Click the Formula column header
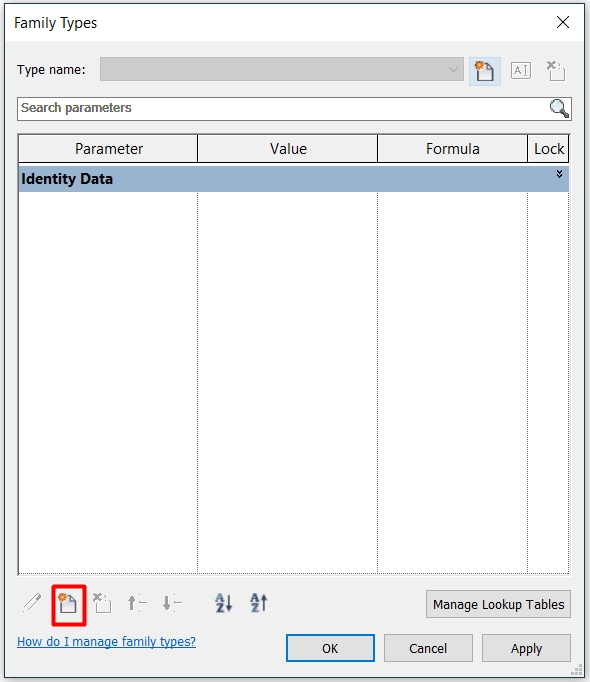590x682 pixels. 453,149
